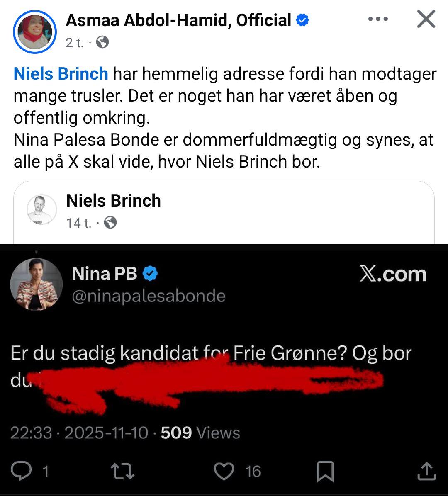Open Niels Brinch's name in shared post header
The image size is (448, 496).
(113, 201)
